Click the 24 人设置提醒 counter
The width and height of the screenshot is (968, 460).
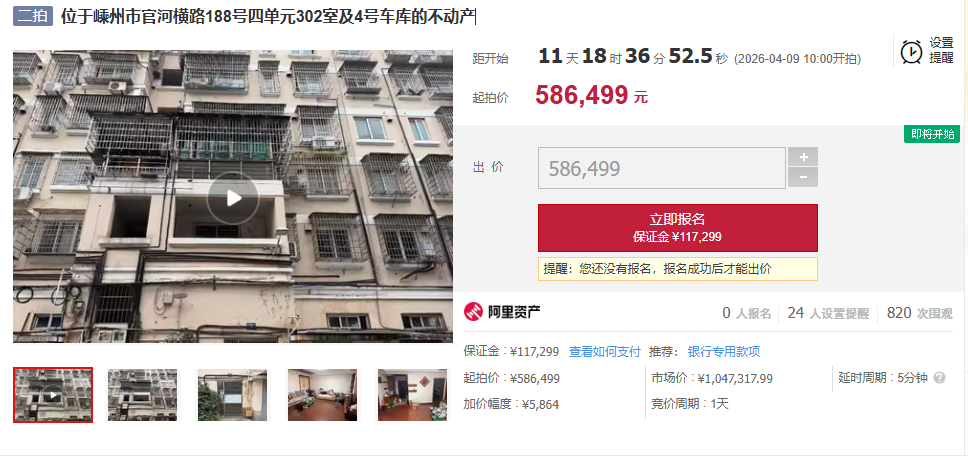tap(828, 314)
